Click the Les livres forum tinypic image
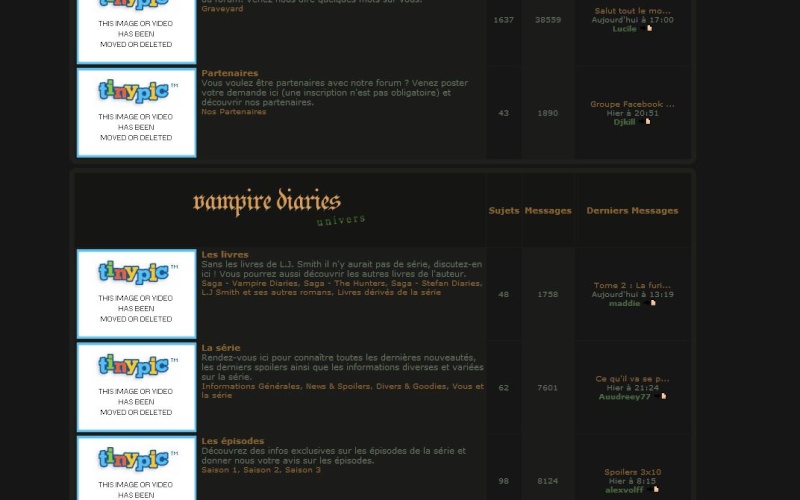 click(136, 294)
